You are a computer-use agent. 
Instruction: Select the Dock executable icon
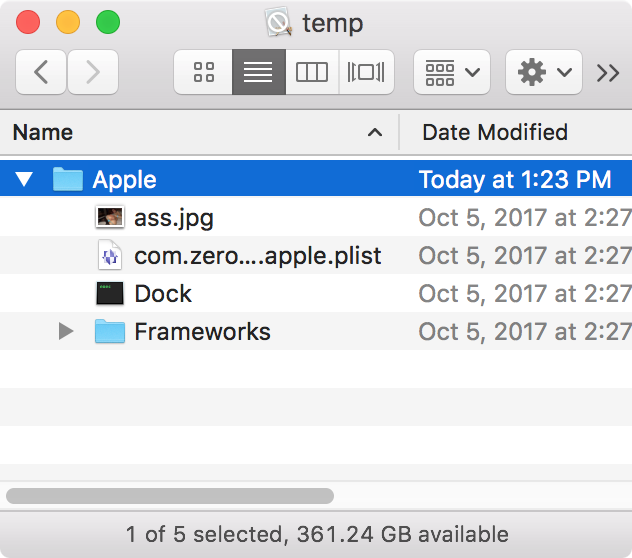tap(110, 293)
